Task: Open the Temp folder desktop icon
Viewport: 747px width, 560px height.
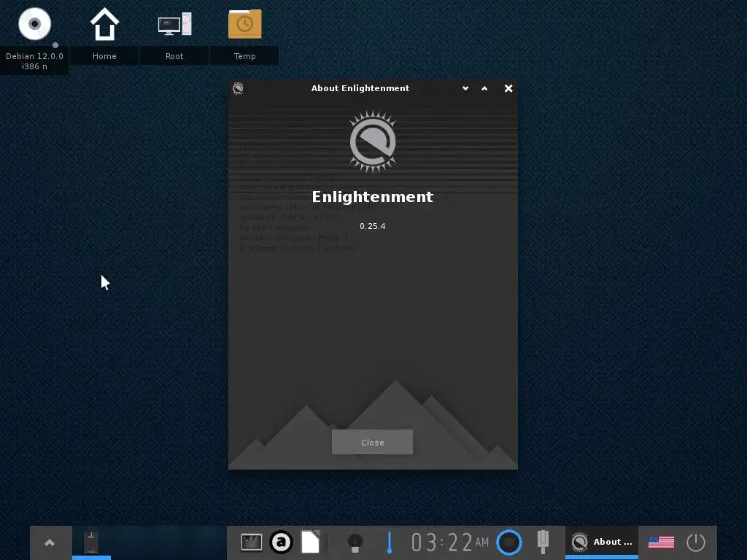Action: (245, 24)
